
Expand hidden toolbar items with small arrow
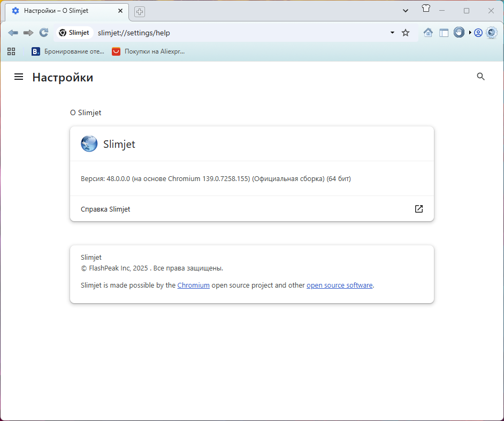pos(470,33)
